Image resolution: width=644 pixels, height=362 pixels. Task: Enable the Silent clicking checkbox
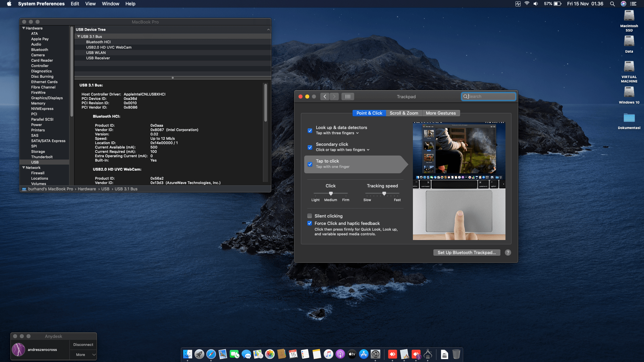(x=310, y=216)
